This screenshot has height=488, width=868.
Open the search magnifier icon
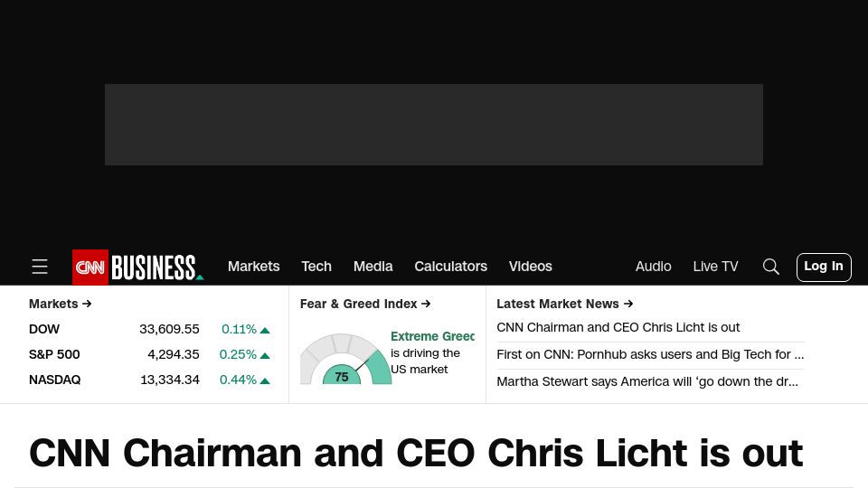[770, 267]
